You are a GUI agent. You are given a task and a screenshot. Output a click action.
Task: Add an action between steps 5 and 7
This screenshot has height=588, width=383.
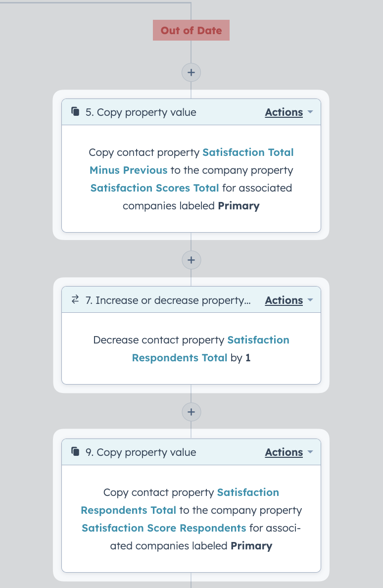pos(191,260)
